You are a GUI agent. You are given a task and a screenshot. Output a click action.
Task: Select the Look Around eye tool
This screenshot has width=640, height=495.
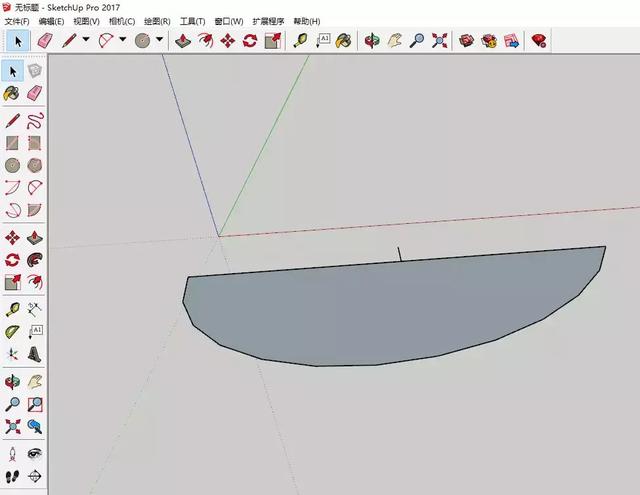coord(35,454)
